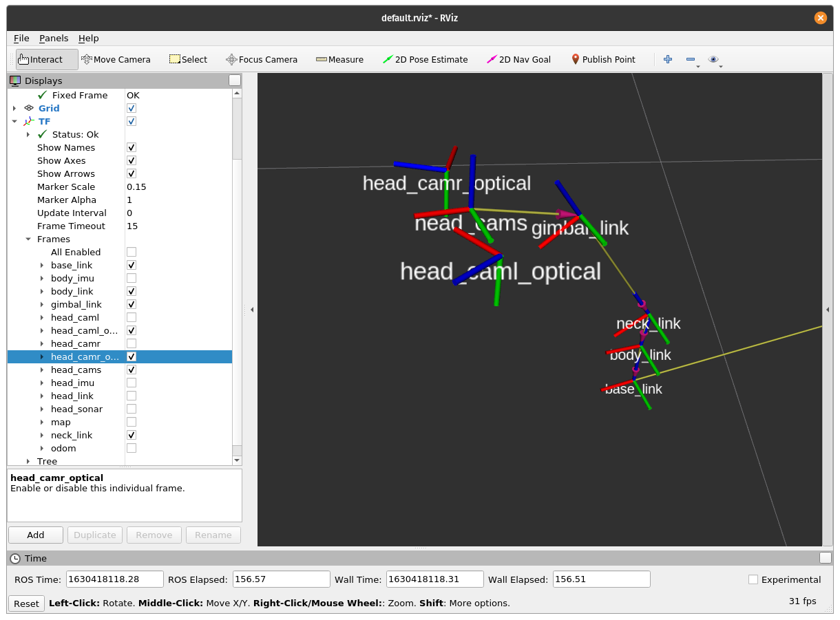Activate the Measure tool
The width and height of the screenshot is (840, 620).
(339, 59)
